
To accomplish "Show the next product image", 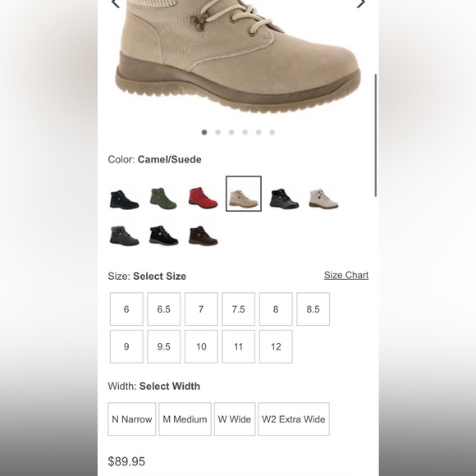I will click(x=360, y=3).
